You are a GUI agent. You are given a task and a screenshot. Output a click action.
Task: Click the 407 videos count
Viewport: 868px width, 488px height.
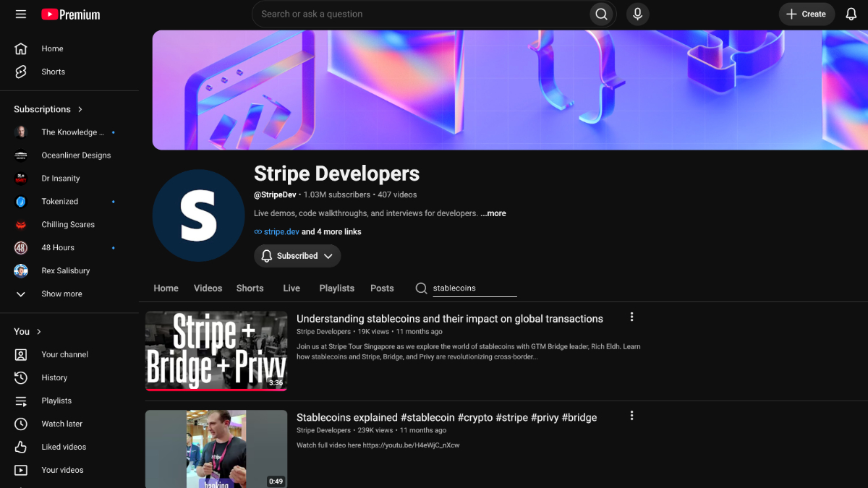(x=397, y=194)
